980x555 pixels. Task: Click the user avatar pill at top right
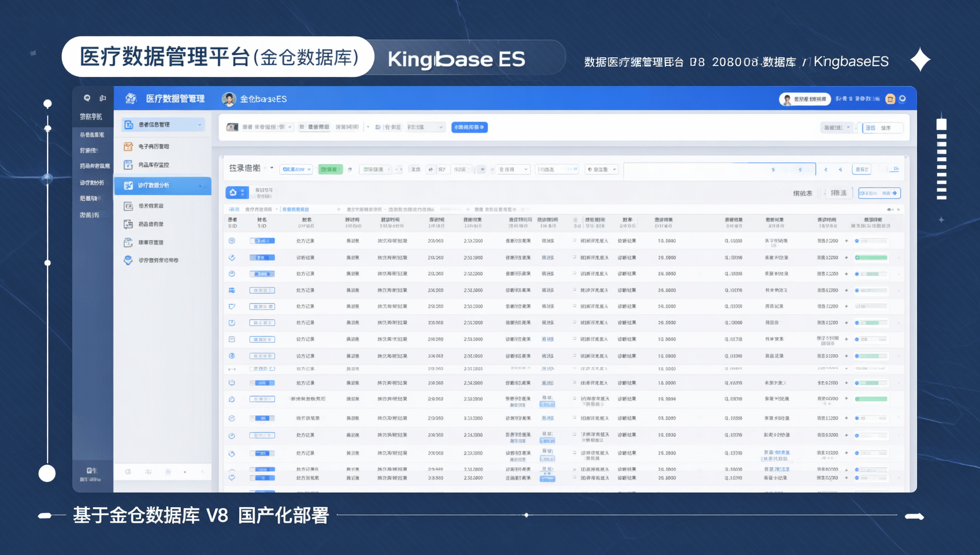[805, 99]
